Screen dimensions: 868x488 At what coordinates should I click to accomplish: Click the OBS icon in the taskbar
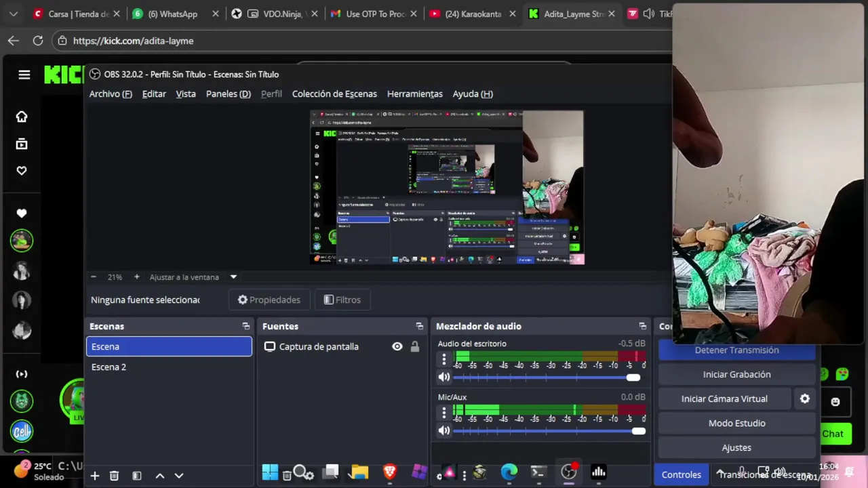tap(569, 472)
